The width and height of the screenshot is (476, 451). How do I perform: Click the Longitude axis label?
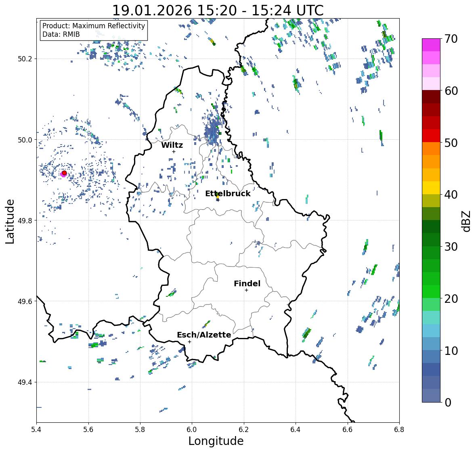(216, 441)
